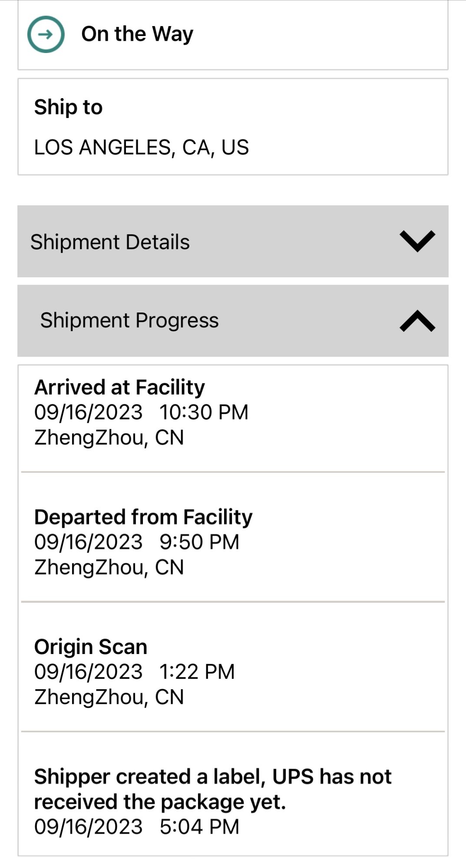
Task: Select ZhengZhou, CN under Departed from Facility
Action: point(109,567)
